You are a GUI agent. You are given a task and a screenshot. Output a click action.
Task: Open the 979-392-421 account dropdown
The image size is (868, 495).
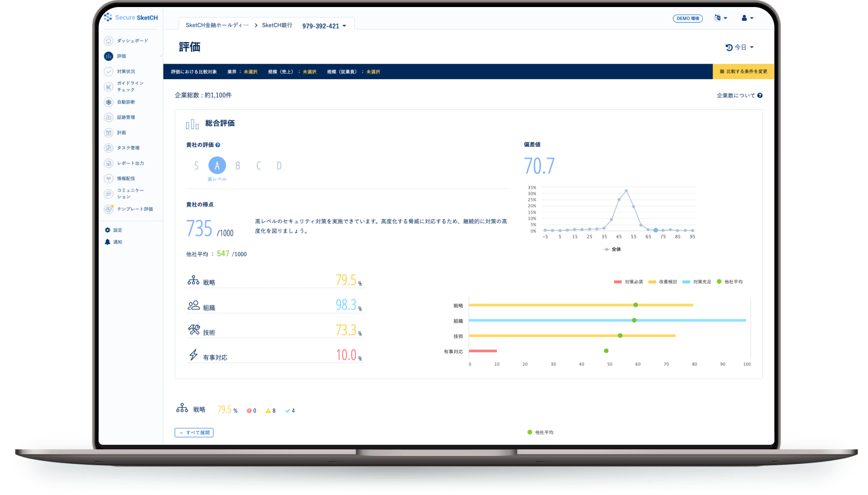(324, 26)
